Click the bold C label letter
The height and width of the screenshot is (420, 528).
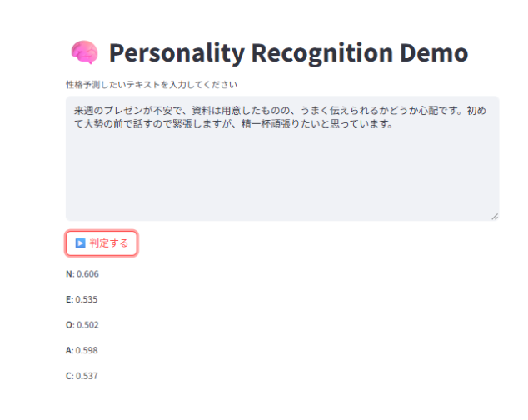68,376
